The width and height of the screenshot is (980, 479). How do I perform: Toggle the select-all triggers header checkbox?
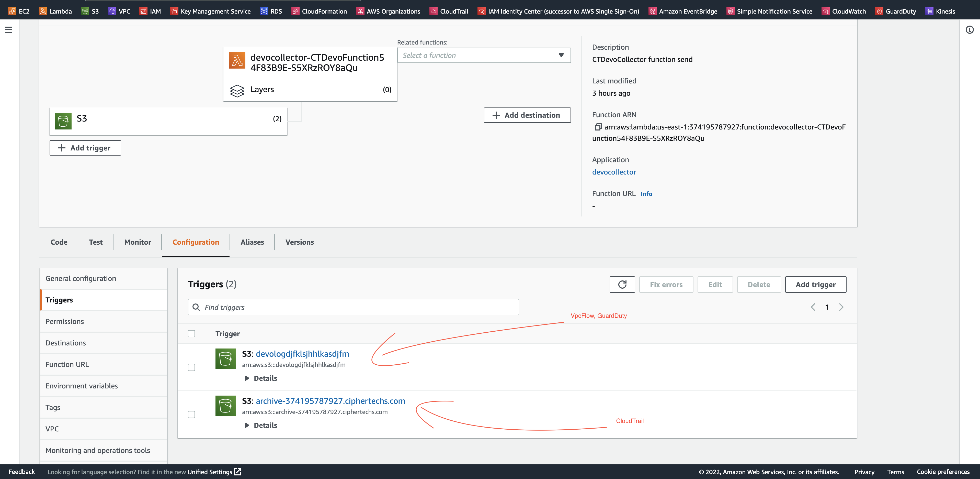(x=191, y=334)
